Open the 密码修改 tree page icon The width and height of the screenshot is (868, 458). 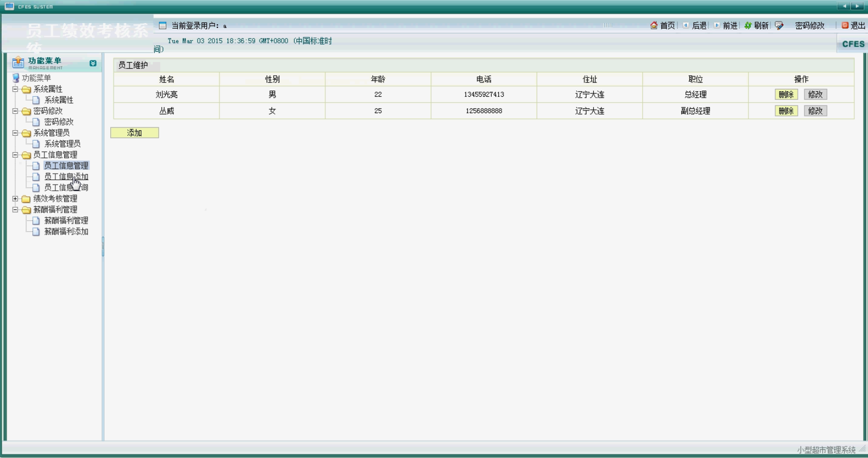[36, 122]
